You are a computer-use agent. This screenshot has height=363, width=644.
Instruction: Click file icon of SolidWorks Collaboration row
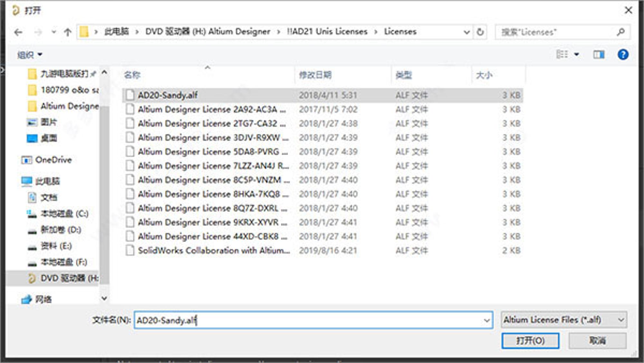[130, 250]
